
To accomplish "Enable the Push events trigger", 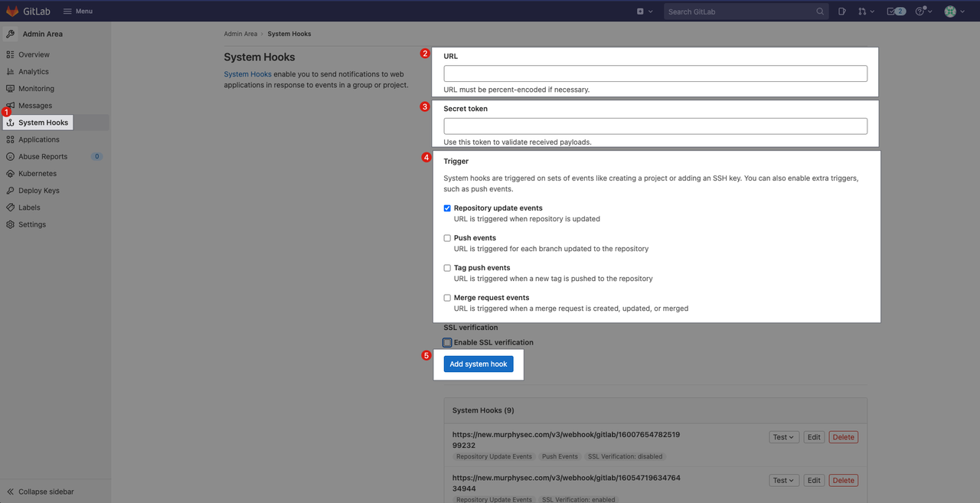I will (x=447, y=237).
